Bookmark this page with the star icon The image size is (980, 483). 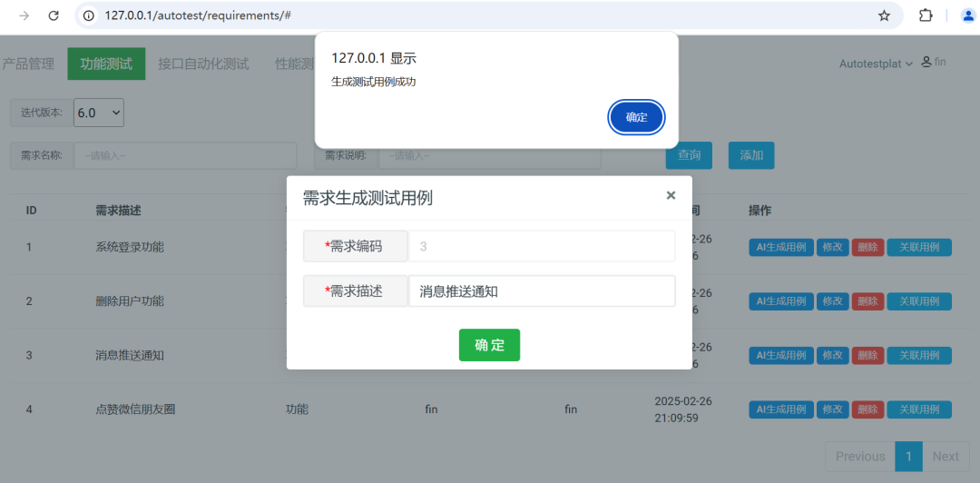coord(884,15)
